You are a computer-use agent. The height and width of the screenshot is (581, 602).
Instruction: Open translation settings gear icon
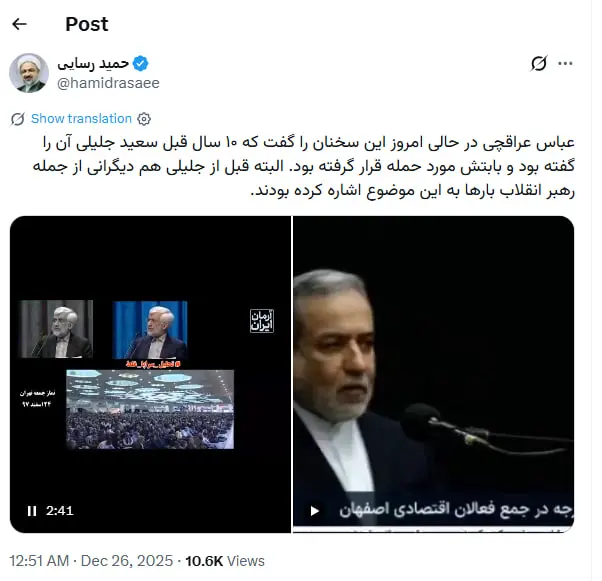click(x=144, y=119)
